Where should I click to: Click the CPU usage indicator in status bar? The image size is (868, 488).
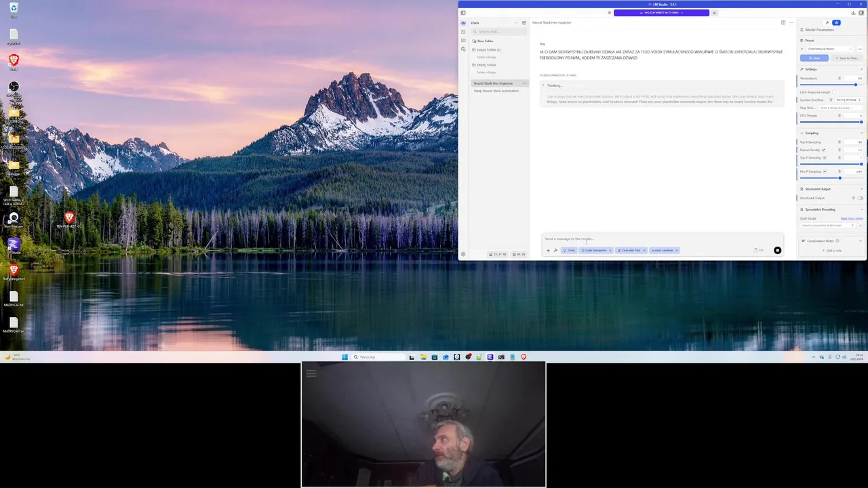click(x=519, y=254)
